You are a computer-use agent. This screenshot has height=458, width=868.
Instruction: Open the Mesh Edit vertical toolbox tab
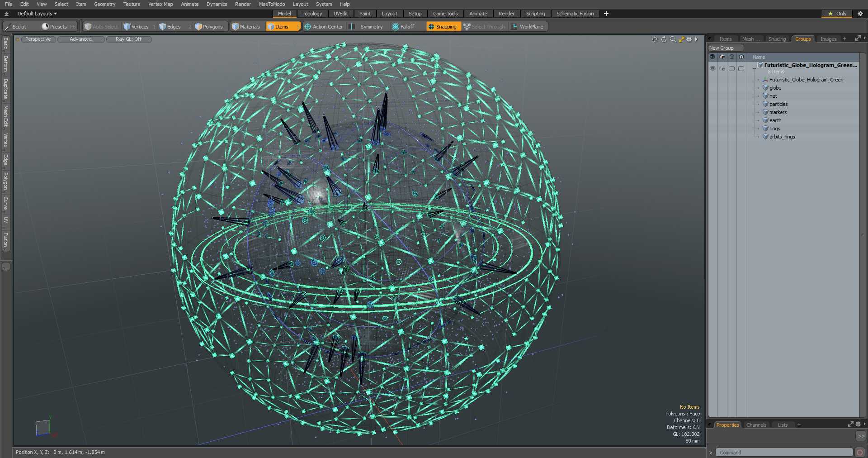pos(5,116)
